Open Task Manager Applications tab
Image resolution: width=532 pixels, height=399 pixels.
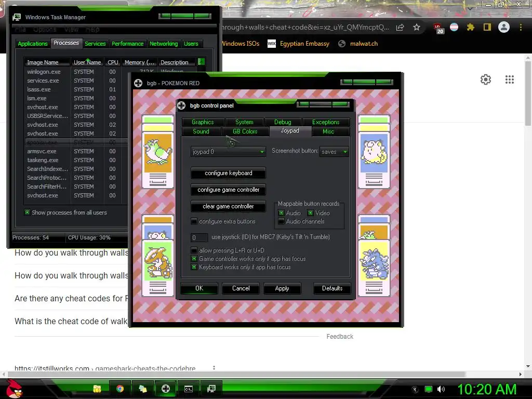click(x=33, y=44)
